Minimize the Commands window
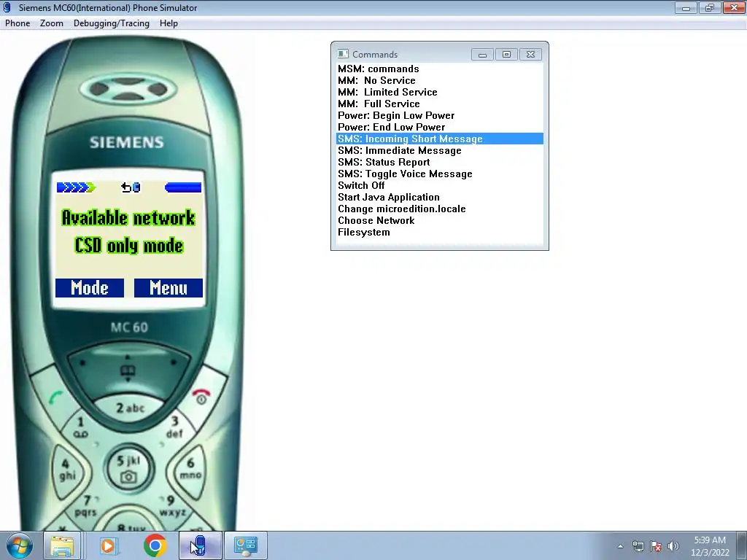 [482, 54]
